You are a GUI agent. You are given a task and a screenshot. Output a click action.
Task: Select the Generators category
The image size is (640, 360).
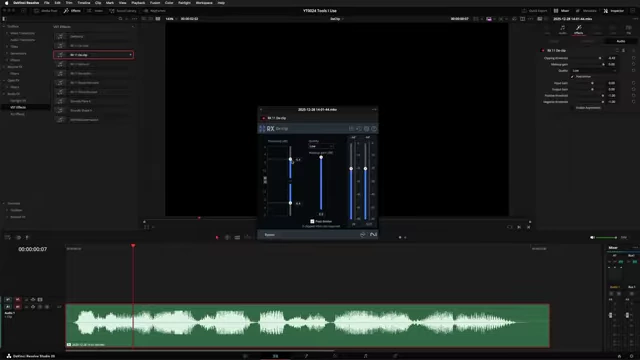click(18, 53)
